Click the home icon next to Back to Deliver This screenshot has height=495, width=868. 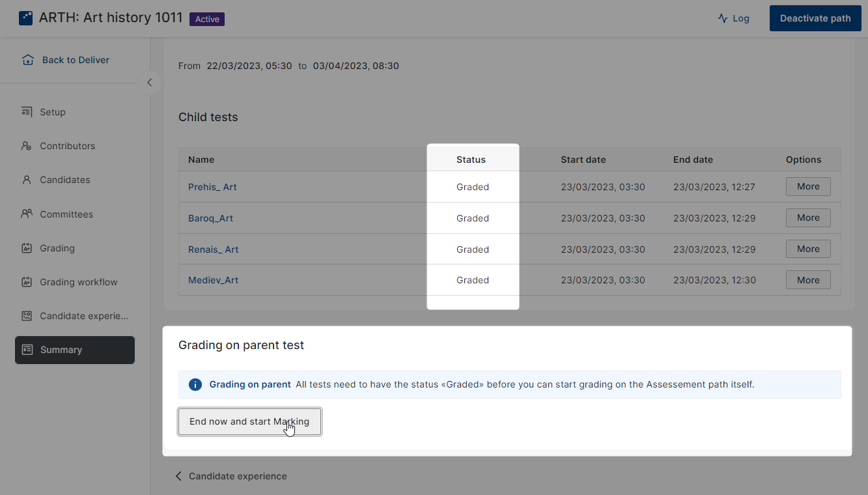pyautogui.click(x=27, y=60)
